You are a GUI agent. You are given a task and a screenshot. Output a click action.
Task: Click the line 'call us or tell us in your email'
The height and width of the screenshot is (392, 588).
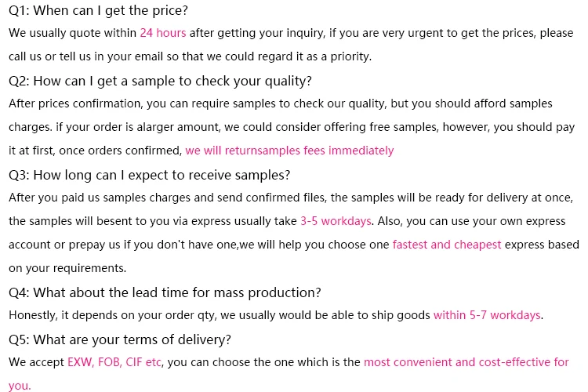(x=190, y=57)
